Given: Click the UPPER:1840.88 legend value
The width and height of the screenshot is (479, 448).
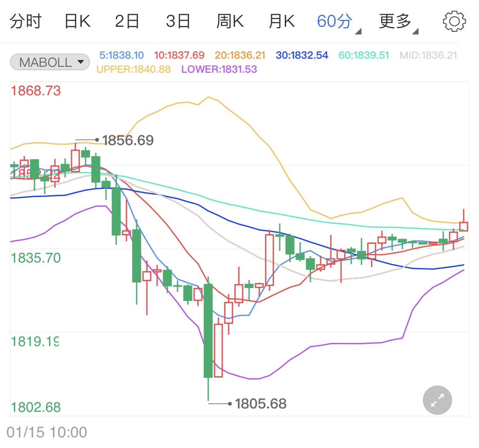Looking at the screenshot, I should tap(134, 69).
